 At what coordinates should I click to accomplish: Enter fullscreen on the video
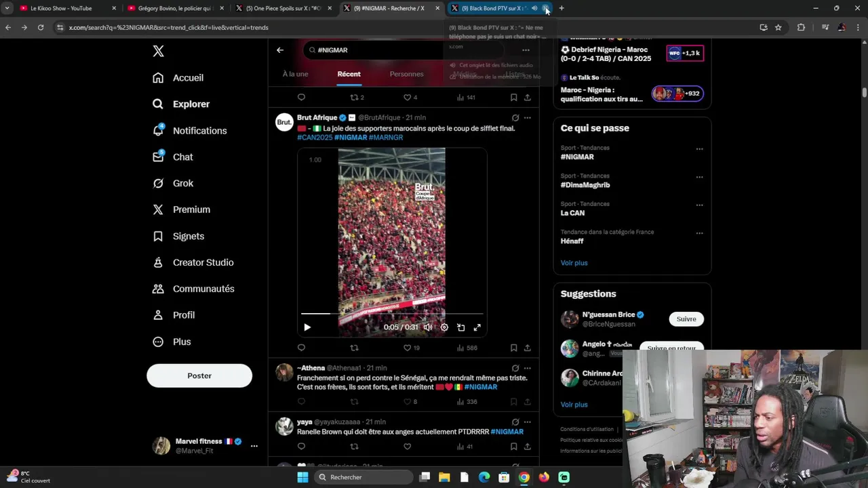[x=477, y=327]
